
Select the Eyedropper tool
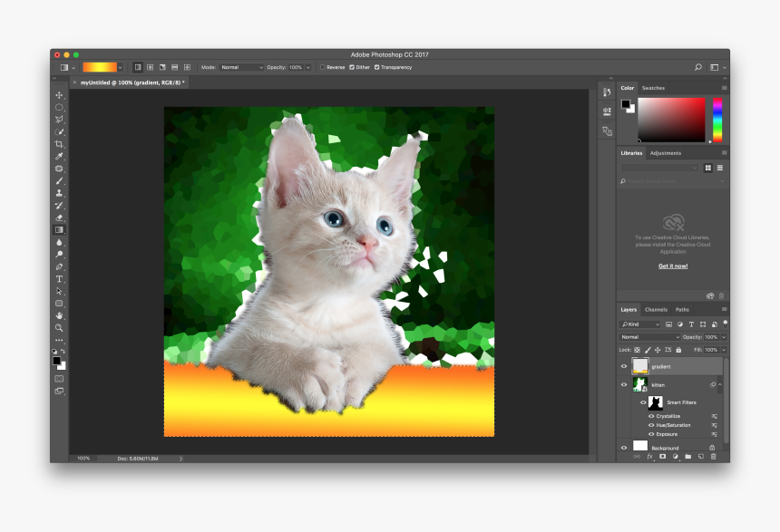[x=59, y=156]
